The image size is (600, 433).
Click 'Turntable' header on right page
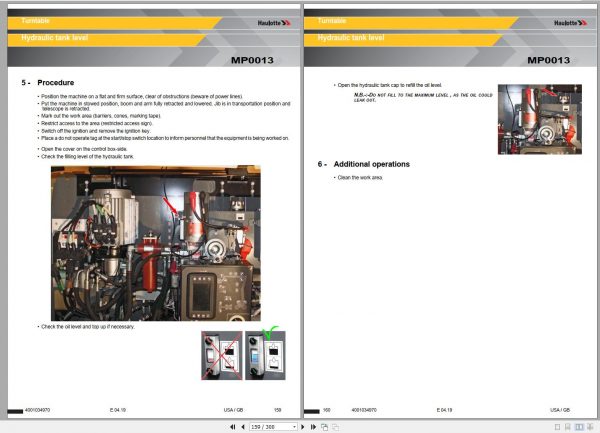[332, 21]
